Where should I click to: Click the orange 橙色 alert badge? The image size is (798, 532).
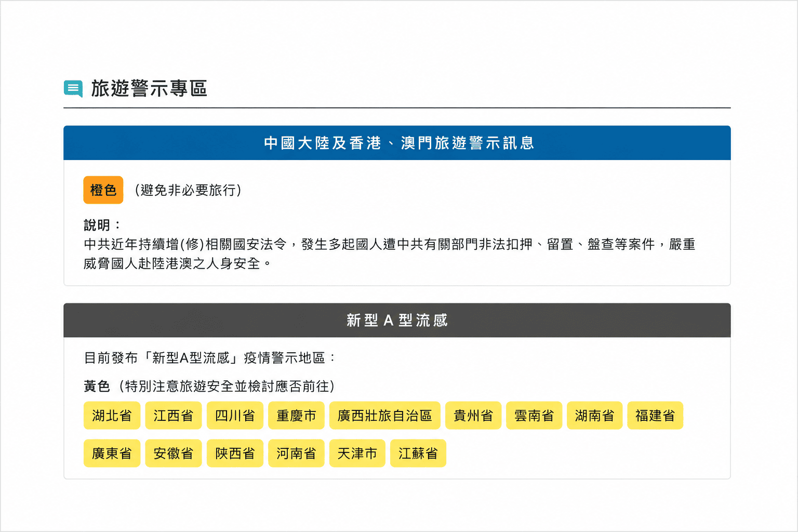(103, 190)
